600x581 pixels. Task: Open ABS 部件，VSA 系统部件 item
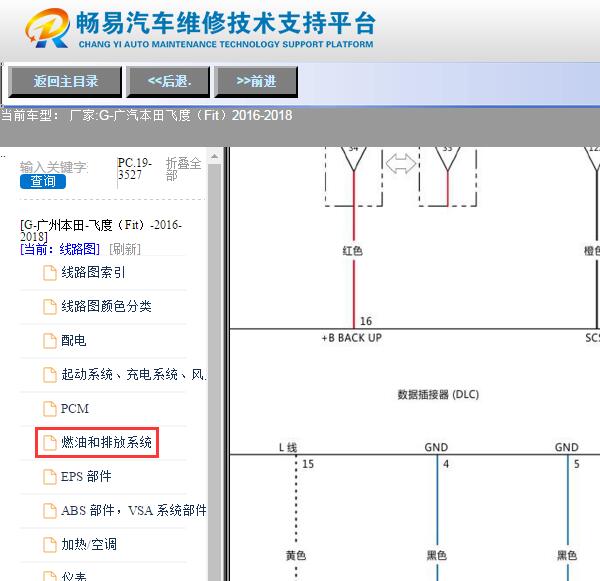[x=134, y=510]
